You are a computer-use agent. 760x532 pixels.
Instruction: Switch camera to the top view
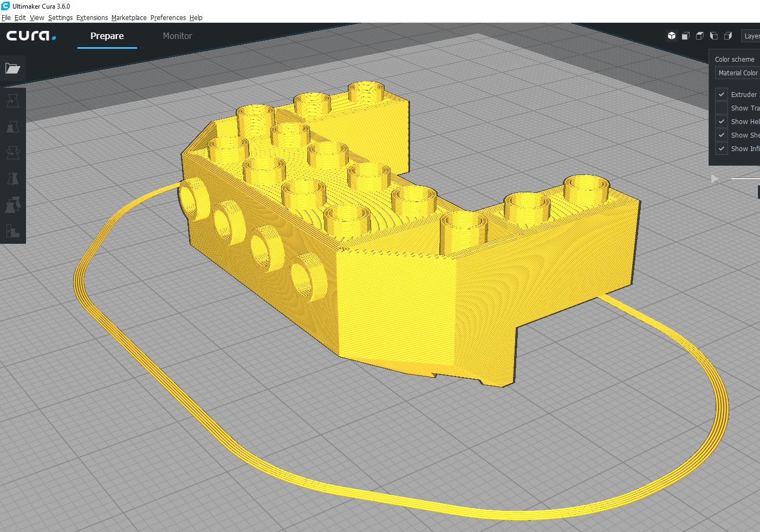(700, 36)
